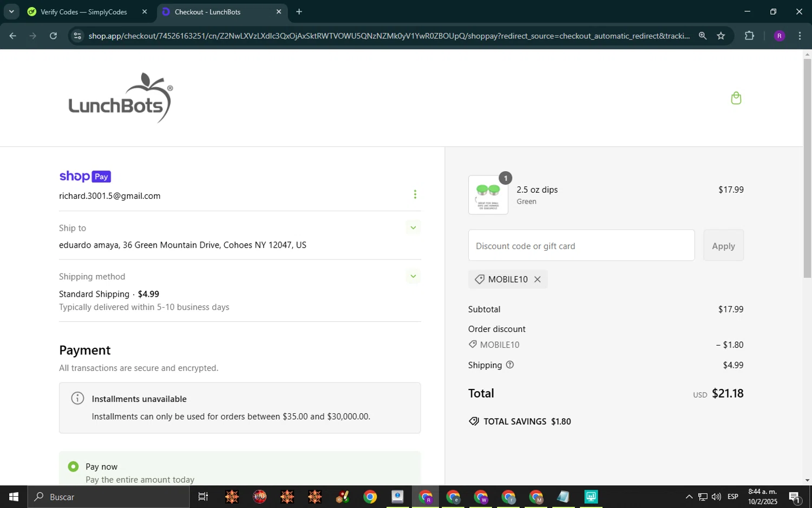Close the Checkout LunchBots tab
Screen dimensions: 812x508
(279, 11)
